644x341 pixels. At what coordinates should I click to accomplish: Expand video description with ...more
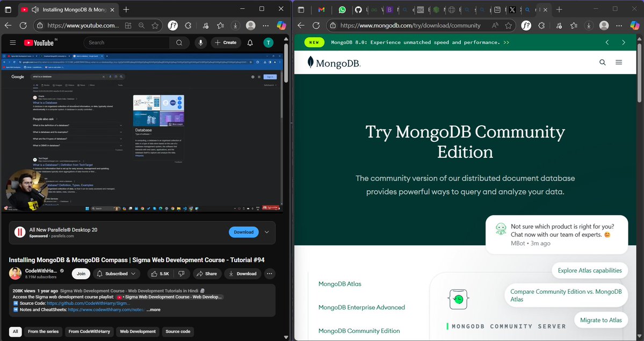coord(154,310)
